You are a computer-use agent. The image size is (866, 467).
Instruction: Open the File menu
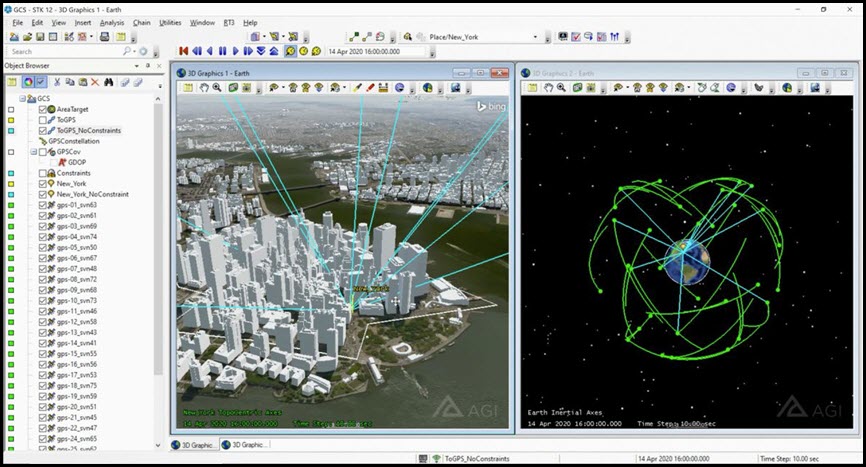(18, 23)
